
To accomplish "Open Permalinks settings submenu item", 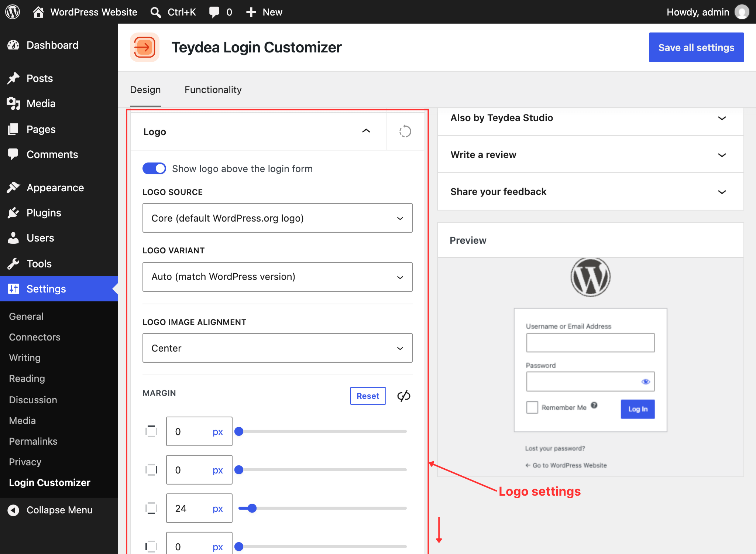I will pos(33,441).
